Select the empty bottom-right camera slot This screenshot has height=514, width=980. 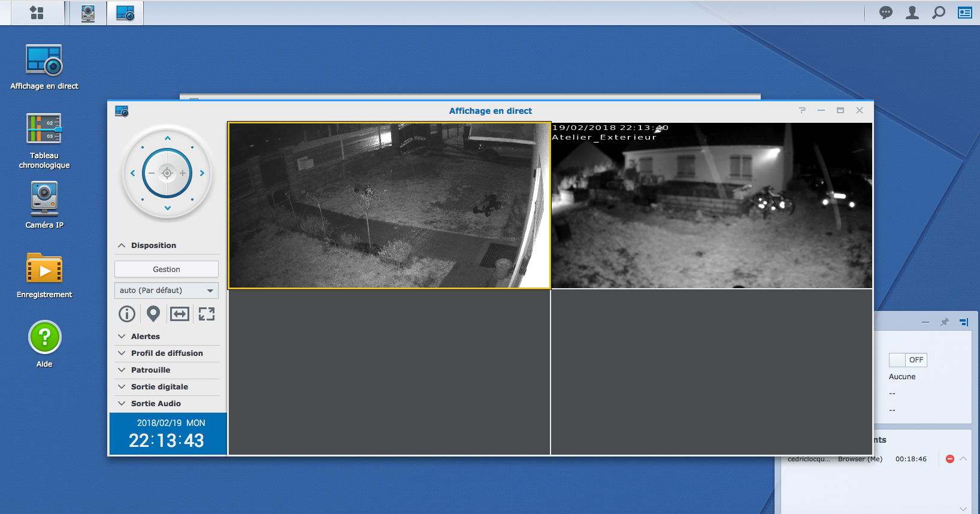[712, 372]
